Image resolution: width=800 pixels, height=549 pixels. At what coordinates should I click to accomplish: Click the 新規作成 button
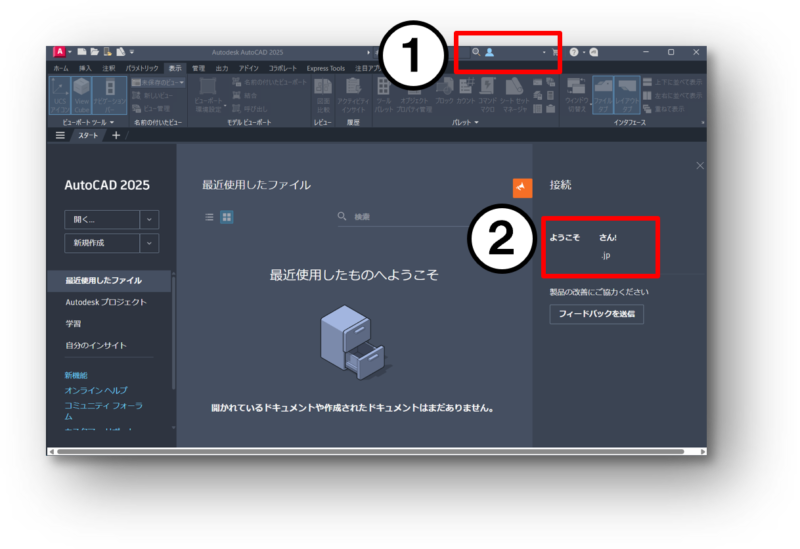point(102,243)
